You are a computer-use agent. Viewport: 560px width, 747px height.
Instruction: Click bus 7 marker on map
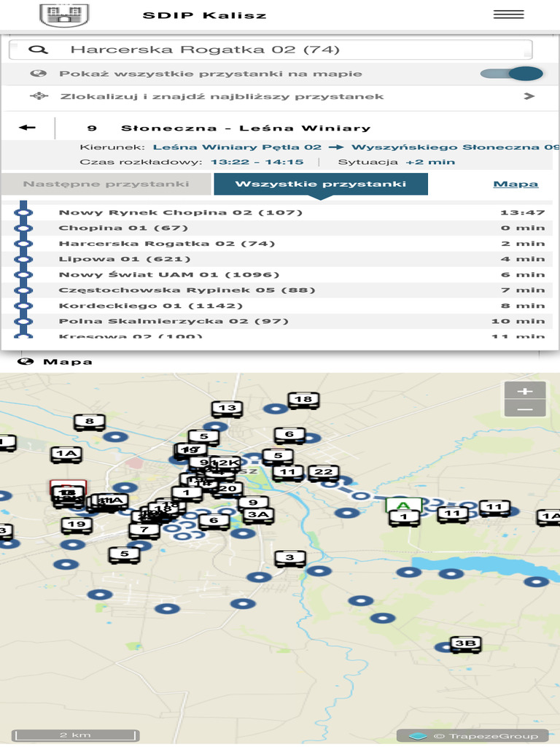pos(144,530)
